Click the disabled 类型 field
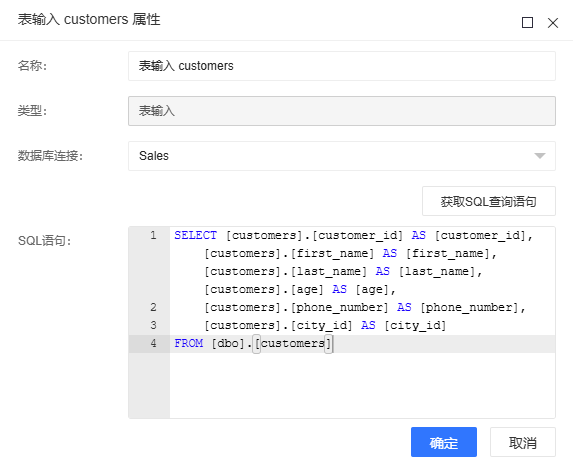The image size is (573, 463). coord(342,111)
